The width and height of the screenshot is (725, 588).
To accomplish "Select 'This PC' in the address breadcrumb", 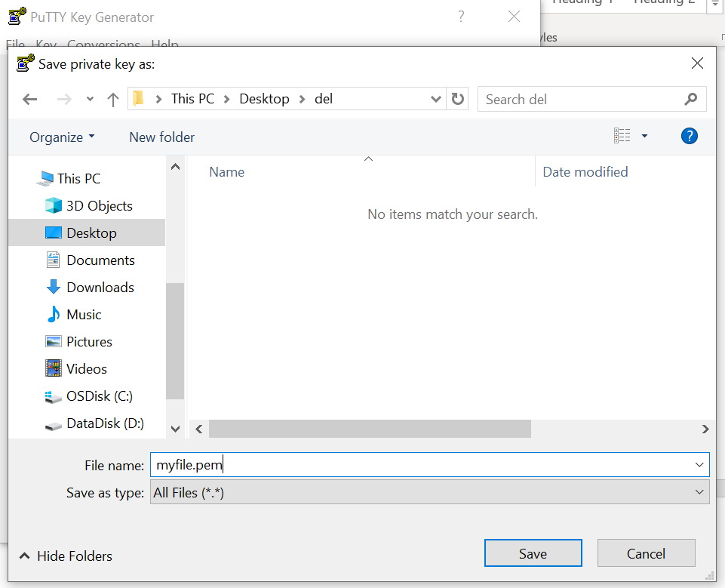I will (192, 99).
